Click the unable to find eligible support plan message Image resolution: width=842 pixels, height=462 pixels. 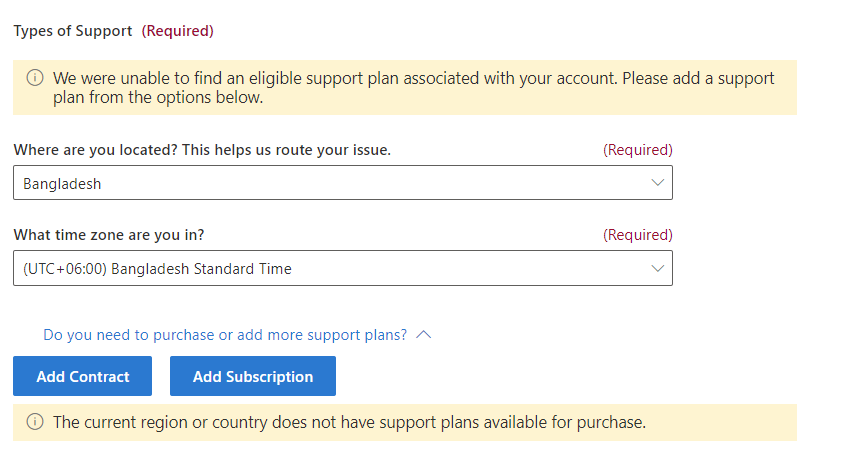(413, 88)
